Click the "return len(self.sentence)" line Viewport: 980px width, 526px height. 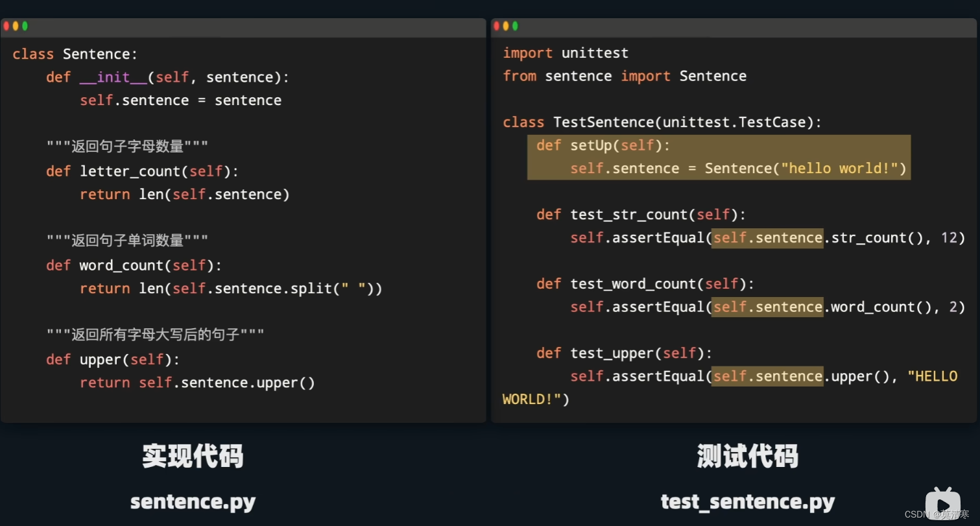click(185, 195)
